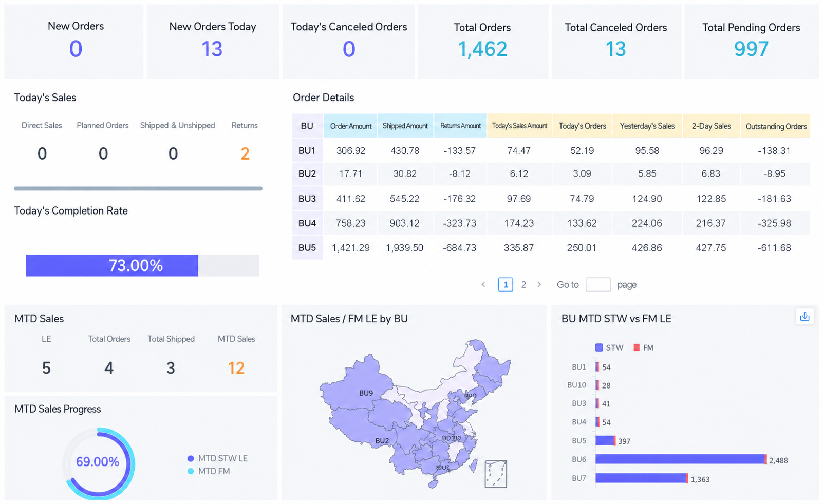This screenshot has height=504, width=823.
Task: Go to next page arrow in pagination
Action: pos(539,285)
